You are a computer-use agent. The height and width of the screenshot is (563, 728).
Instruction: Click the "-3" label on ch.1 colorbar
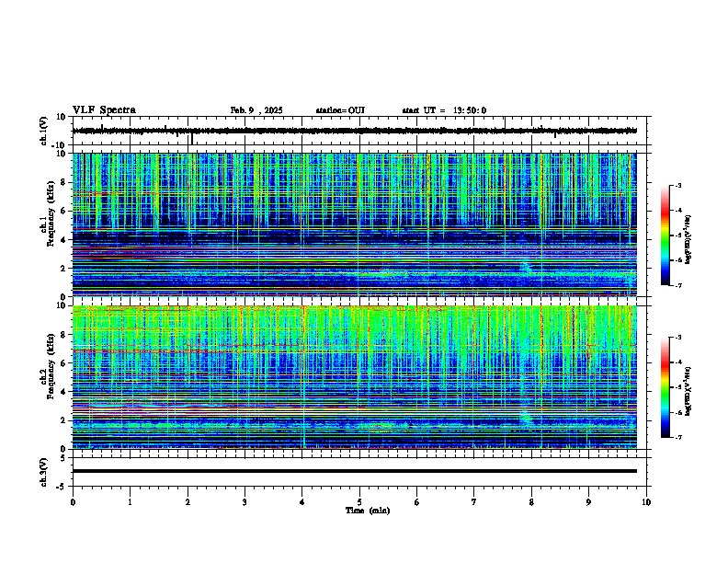click(x=677, y=185)
